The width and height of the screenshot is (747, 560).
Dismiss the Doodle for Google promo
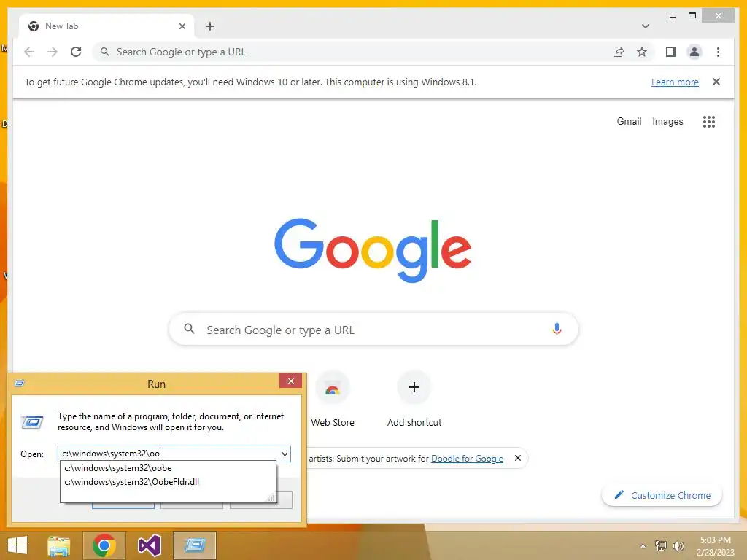pos(518,458)
